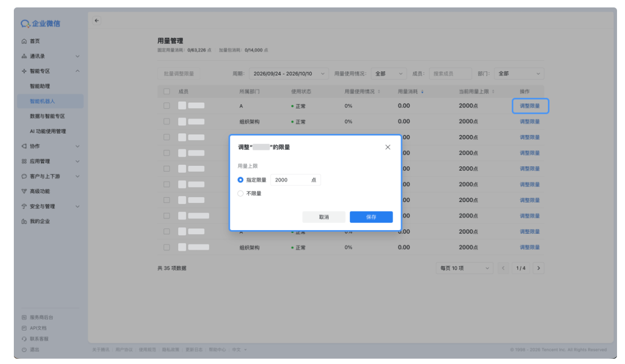Click 退出 logout icon in sidebar
The width and height of the screenshot is (625, 364).
(x=24, y=350)
